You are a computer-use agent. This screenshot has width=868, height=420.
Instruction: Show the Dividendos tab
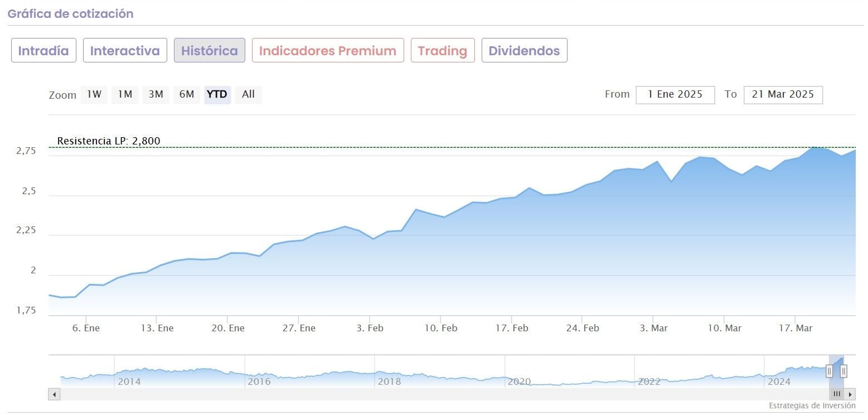point(524,51)
